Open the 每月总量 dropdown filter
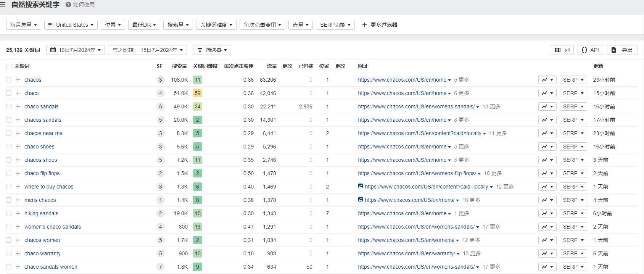The width and height of the screenshot is (644, 274). (24, 25)
